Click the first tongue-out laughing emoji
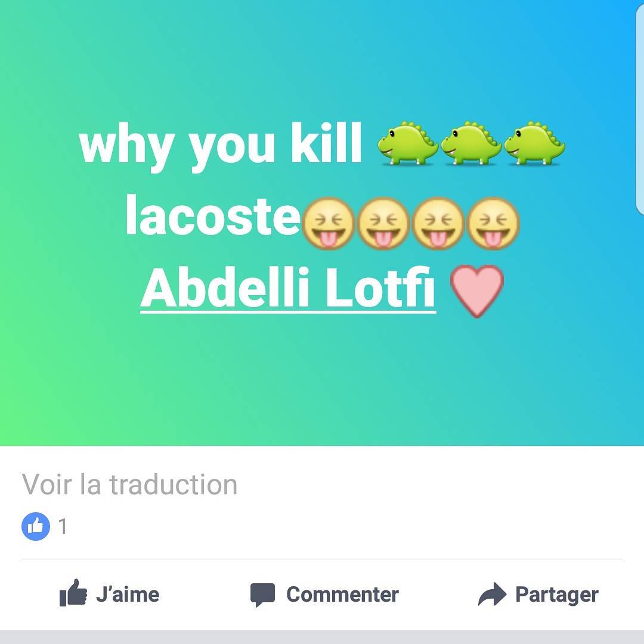This screenshot has width=644, height=644. point(328,224)
